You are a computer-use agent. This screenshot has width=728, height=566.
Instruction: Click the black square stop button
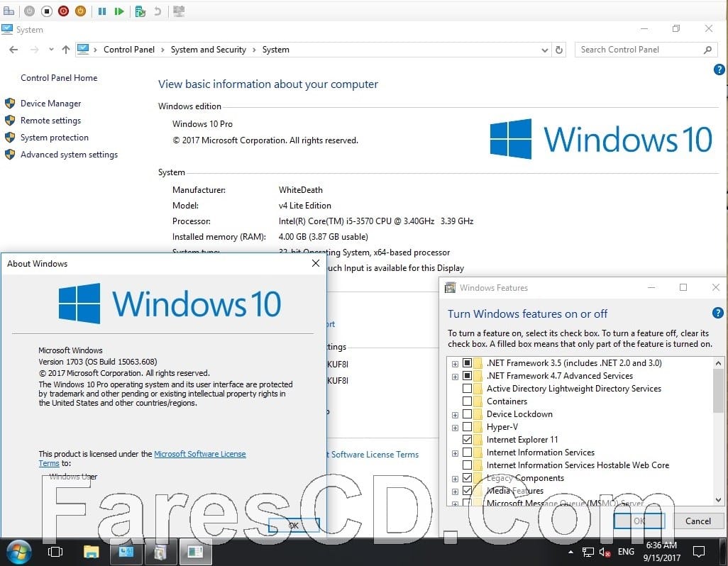(46, 11)
